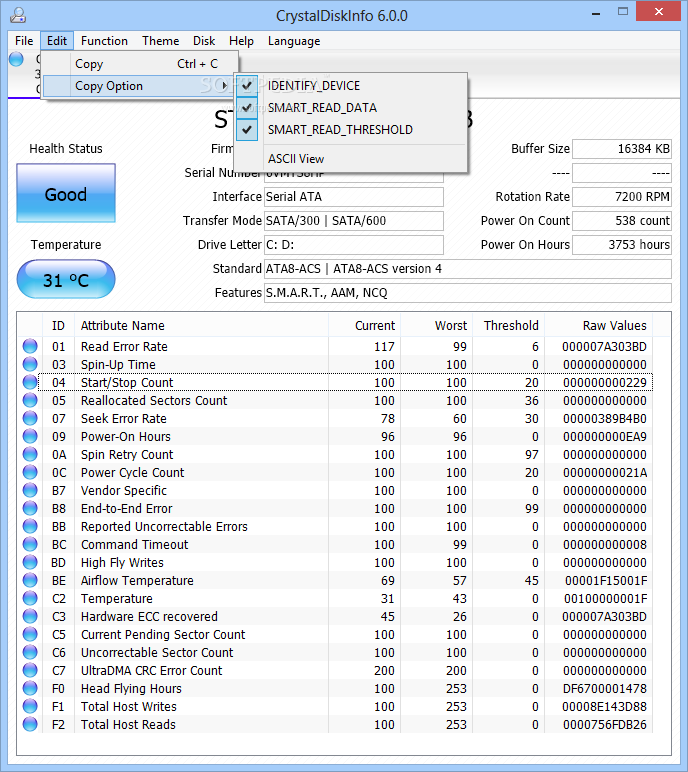688x772 pixels.
Task: Click status orb for Command Timeout
Action: 30,544
